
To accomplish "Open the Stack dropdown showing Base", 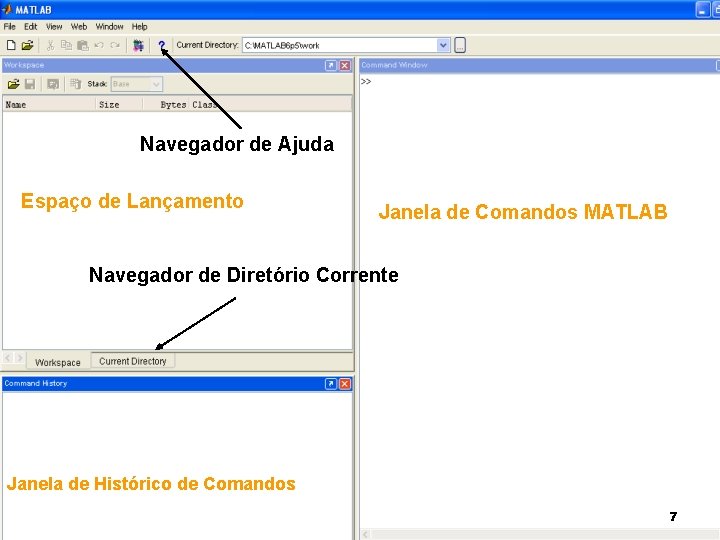I will pos(137,84).
